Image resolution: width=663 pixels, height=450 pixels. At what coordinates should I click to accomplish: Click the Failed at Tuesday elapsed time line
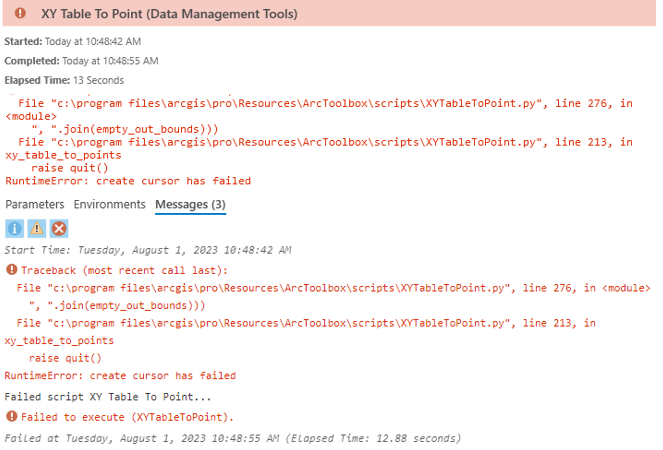232,438
